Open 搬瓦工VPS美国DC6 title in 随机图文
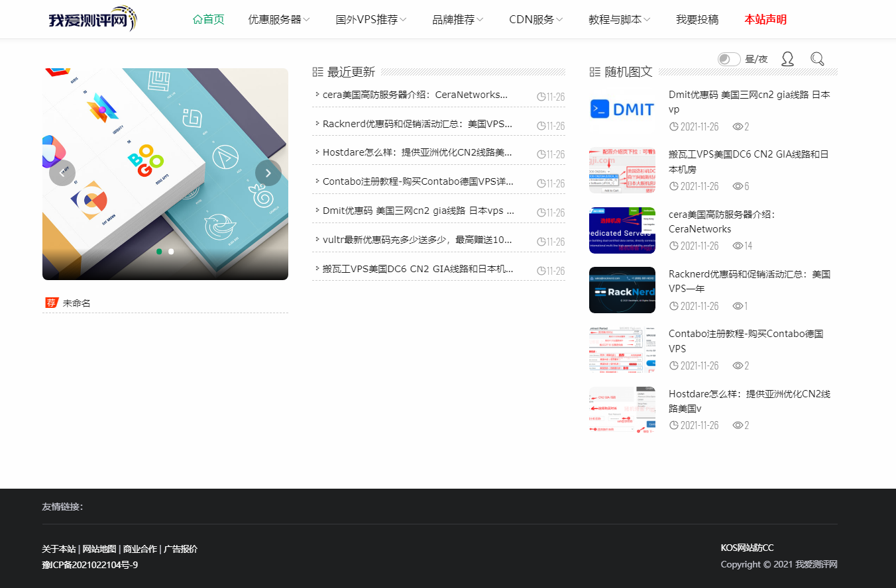This screenshot has width=896, height=588. pyautogui.click(x=749, y=162)
